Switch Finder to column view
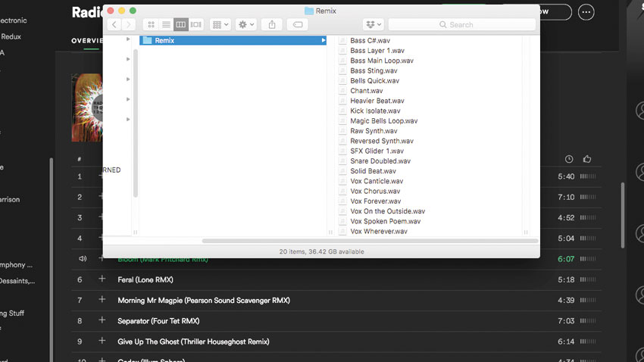 coord(181,25)
